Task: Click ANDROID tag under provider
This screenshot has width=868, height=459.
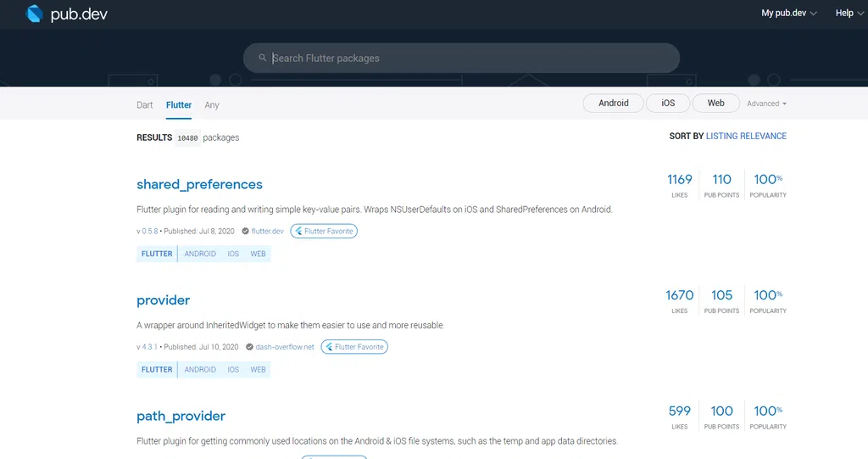Action: 200,370
